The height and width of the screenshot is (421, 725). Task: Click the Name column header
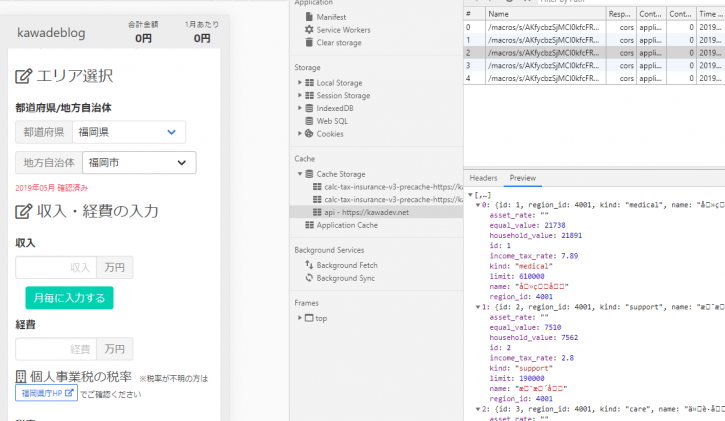546,14
